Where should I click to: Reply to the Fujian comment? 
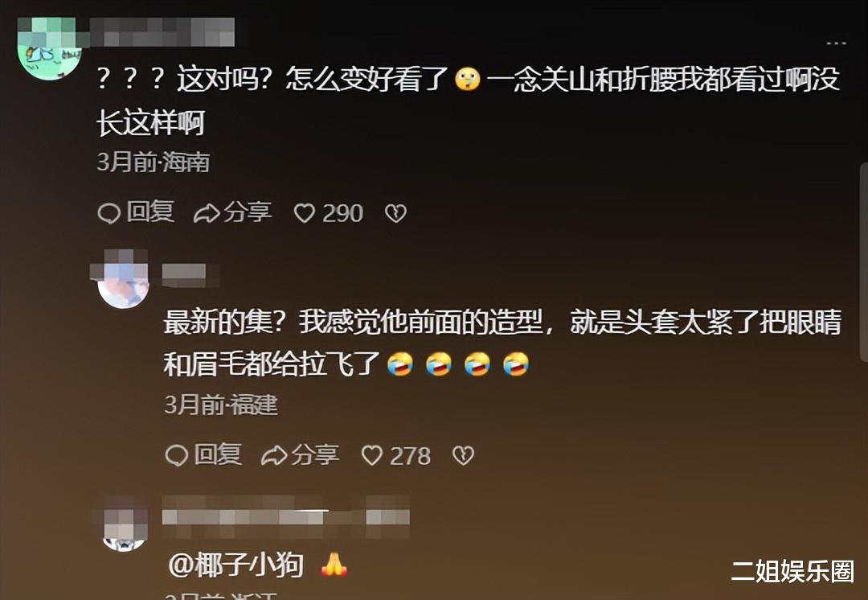(x=203, y=455)
